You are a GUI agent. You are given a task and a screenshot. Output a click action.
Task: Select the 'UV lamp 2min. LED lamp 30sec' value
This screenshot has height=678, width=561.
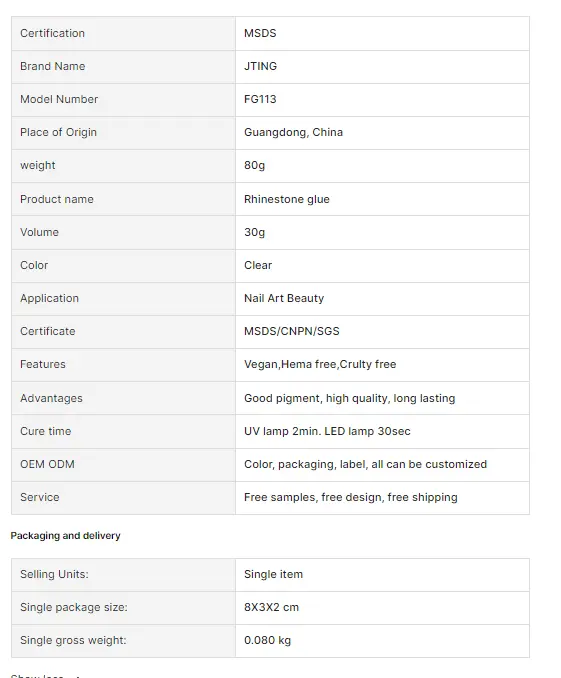(327, 431)
